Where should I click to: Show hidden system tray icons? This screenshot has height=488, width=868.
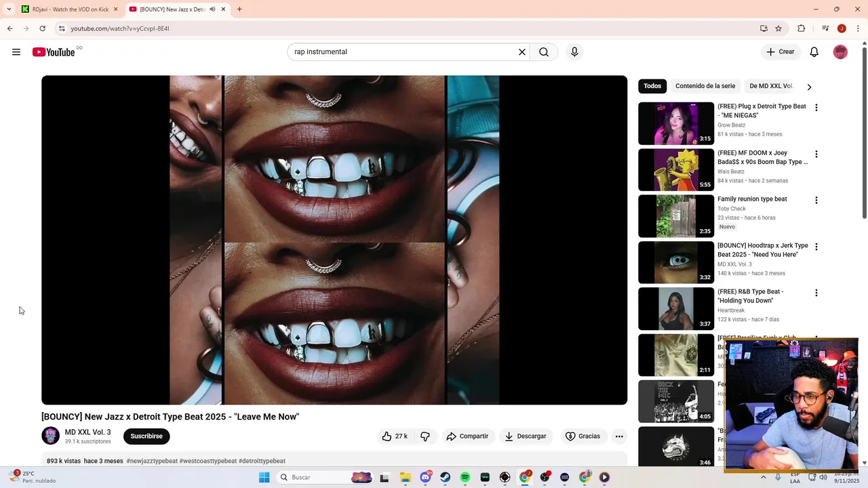pyautogui.click(x=764, y=477)
